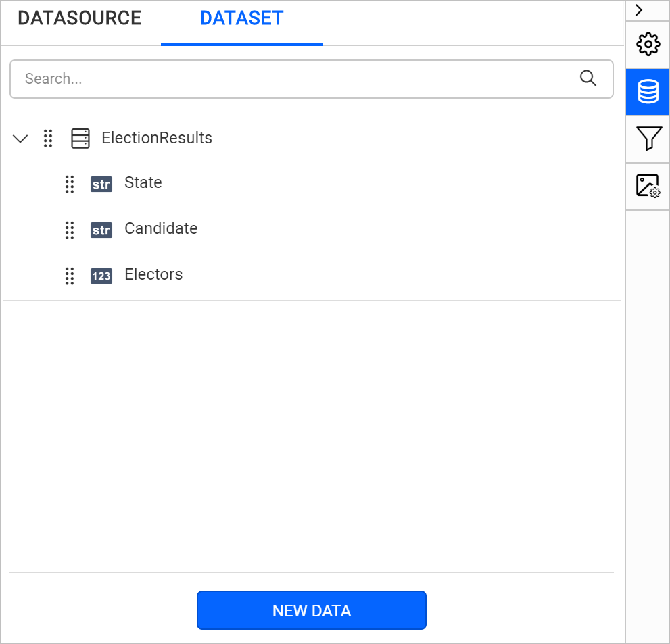The height and width of the screenshot is (644, 670).
Task: Click the 123 type badge for Electors
Action: (x=101, y=276)
